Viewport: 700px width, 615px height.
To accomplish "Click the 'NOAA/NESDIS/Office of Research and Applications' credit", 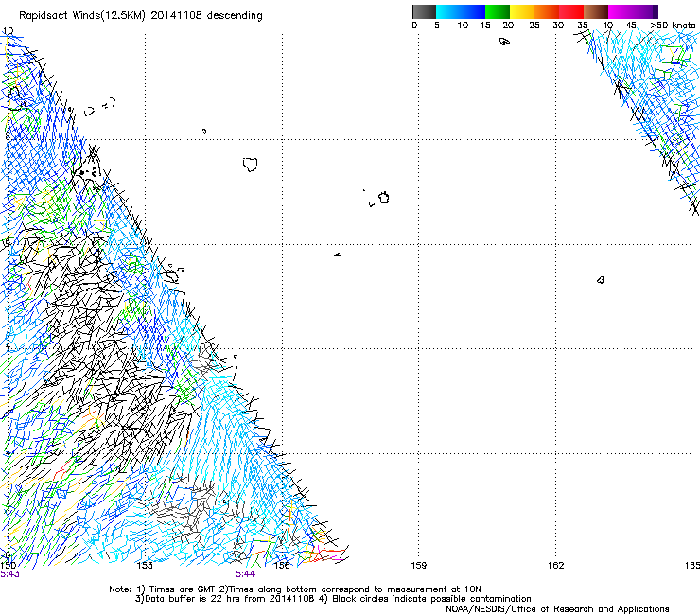I will [557, 609].
